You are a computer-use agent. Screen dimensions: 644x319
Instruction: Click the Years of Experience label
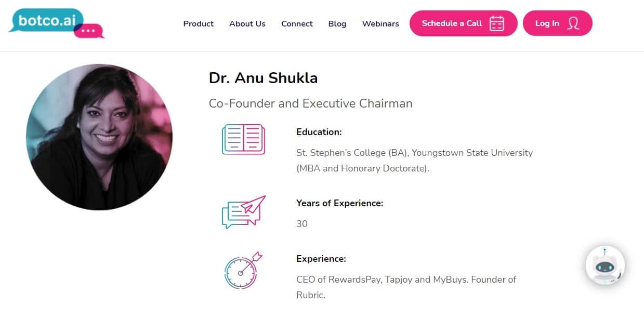point(339,203)
